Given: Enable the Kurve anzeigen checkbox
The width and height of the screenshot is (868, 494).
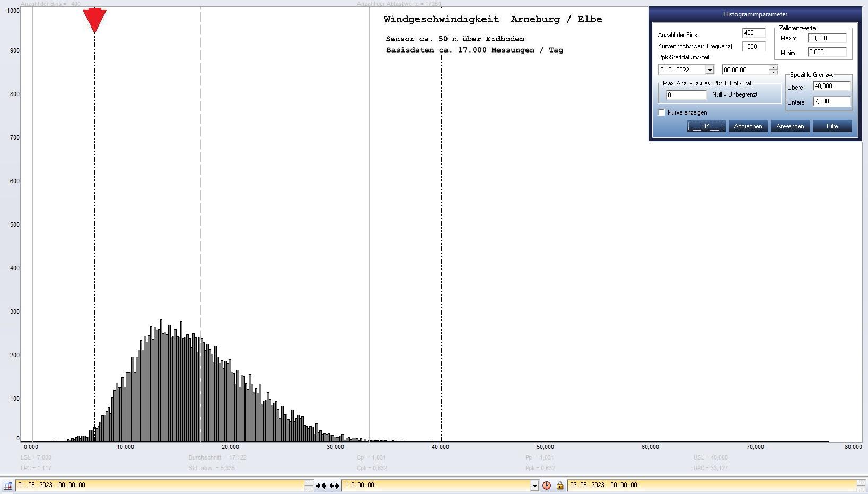Looking at the screenshot, I should [662, 112].
